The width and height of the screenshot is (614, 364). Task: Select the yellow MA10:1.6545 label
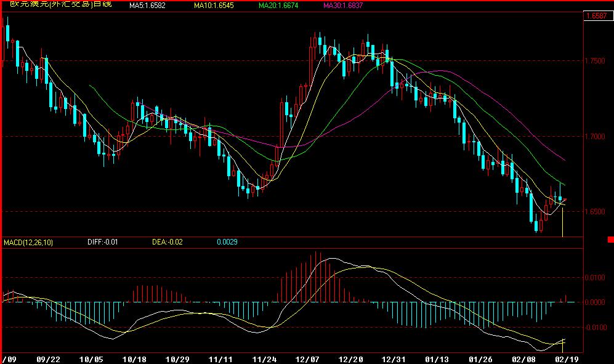click(214, 6)
